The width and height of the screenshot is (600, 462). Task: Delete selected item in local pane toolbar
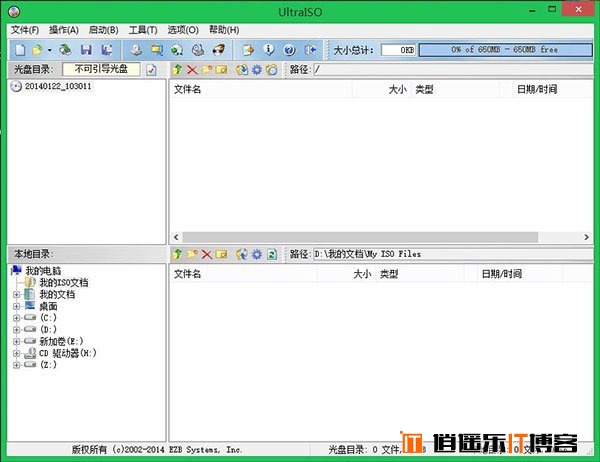click(x=207, y=254)
